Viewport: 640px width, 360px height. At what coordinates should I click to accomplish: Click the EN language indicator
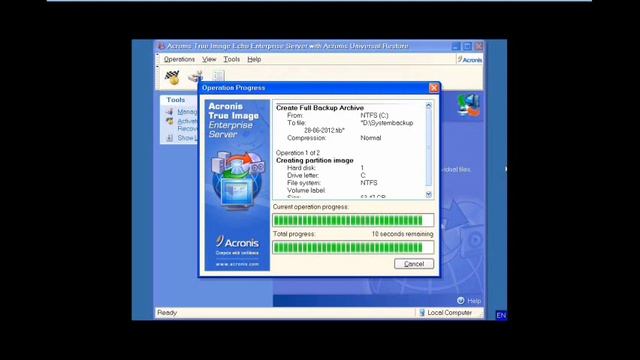[501, 315]
